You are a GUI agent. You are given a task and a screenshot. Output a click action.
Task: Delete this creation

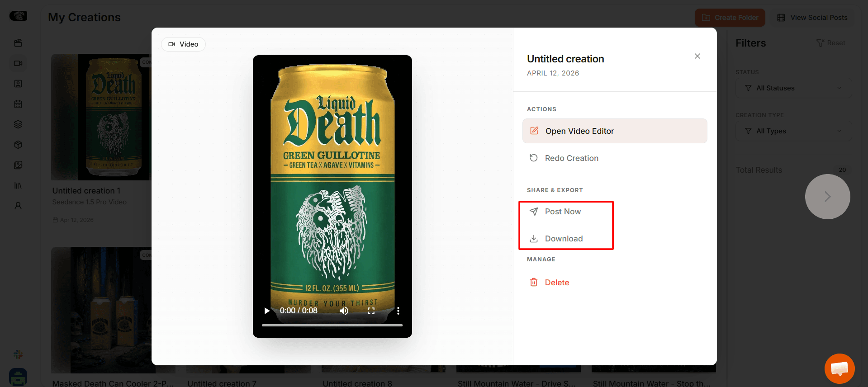coord(615,283)
